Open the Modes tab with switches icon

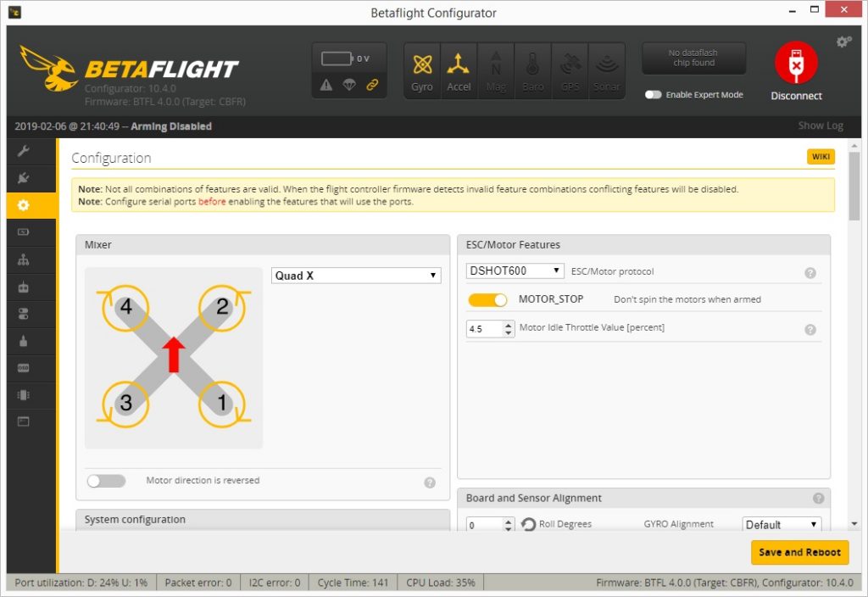23,314
